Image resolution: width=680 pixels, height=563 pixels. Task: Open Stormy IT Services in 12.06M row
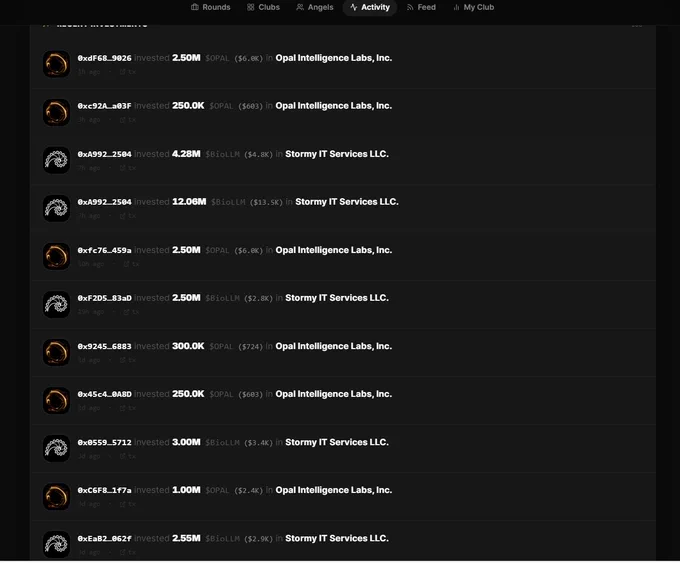347,202
